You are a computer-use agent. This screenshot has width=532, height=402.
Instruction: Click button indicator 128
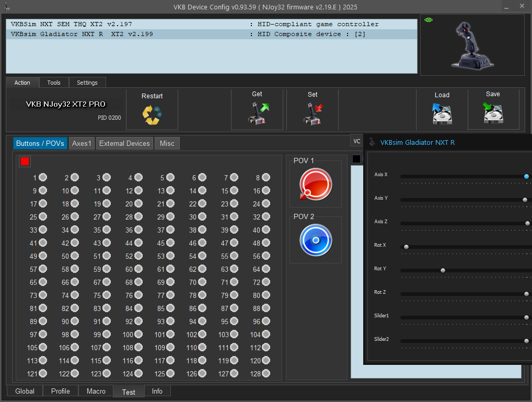(x=266, y=373)
